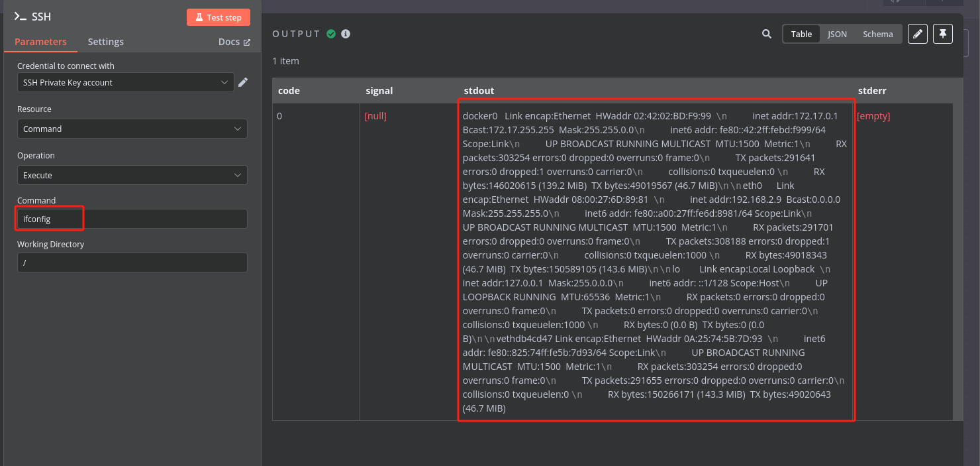Image resolution: width=980 pixels, height=466 pixels.
Task: Search the output with the magnifier icon
Action: [767, 34]
